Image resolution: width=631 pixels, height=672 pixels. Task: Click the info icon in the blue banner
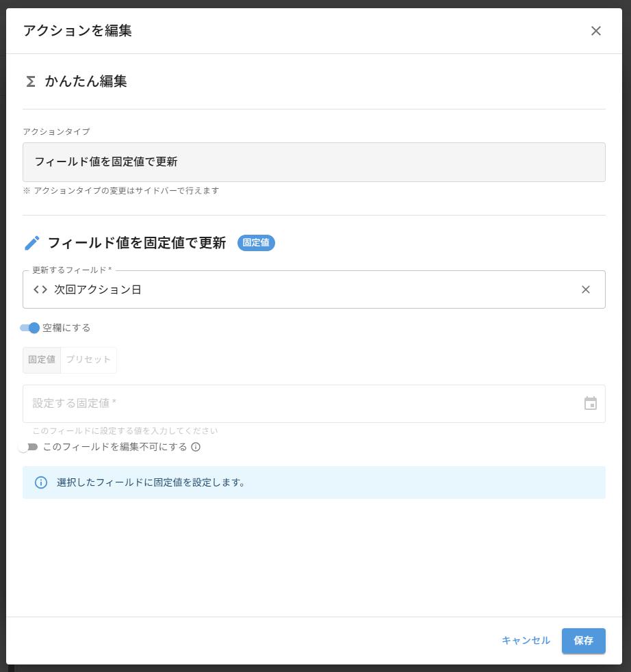click(x=40, y=482)
